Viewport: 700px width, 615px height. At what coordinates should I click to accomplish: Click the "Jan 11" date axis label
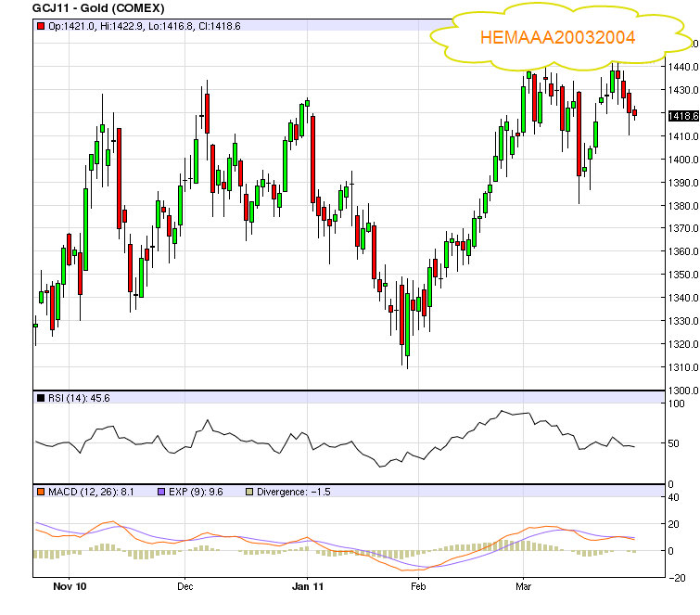pyautogui.click(x=308, y=586)
